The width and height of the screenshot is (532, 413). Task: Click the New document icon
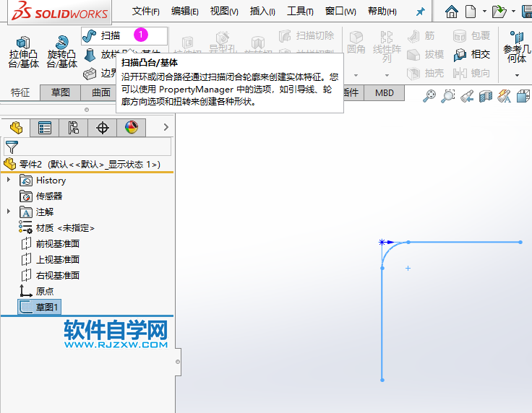(471, 12)
